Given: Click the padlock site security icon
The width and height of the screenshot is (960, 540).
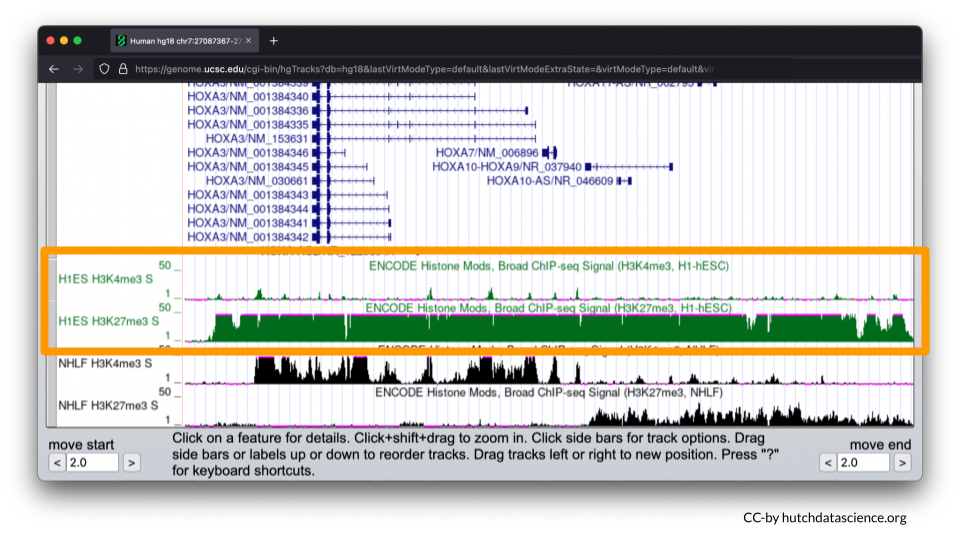Looking at the screenshot, I should click(122, 69).
